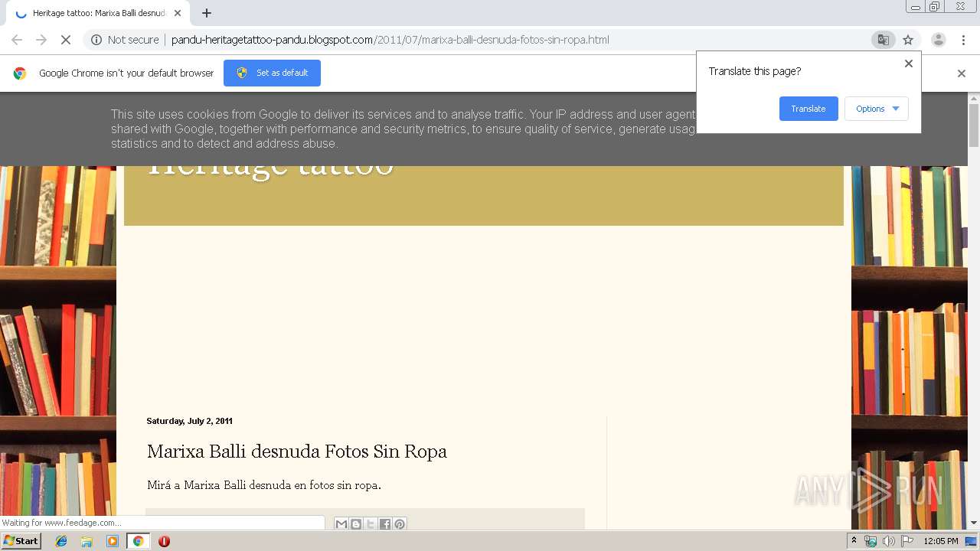Click the vertical scrollbar thumb
The width and height of the screenshot is (980, 551).
coord(974,126)
